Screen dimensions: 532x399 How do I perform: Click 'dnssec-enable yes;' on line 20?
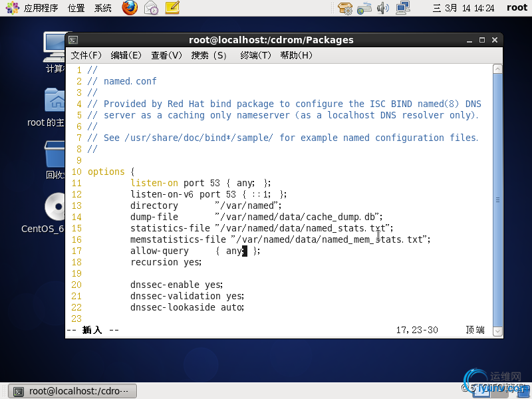(x=176, y=285)
